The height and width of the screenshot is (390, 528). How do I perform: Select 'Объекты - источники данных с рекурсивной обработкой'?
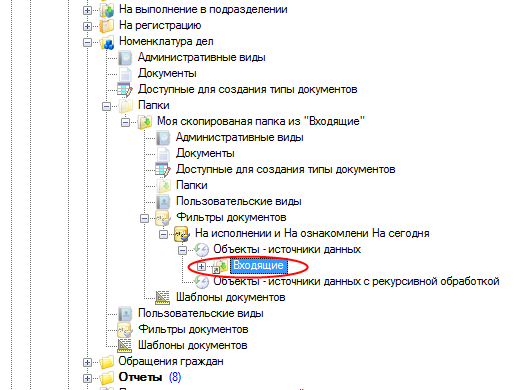[356, 282]
